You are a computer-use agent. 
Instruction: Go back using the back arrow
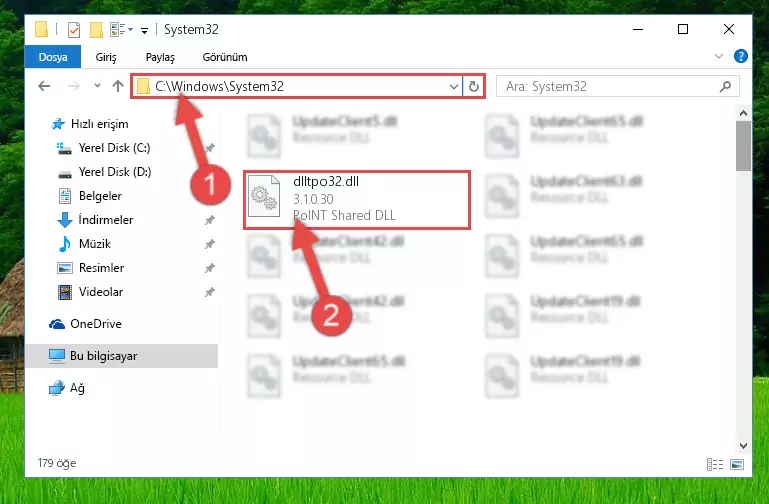click(x=44, y=86)
